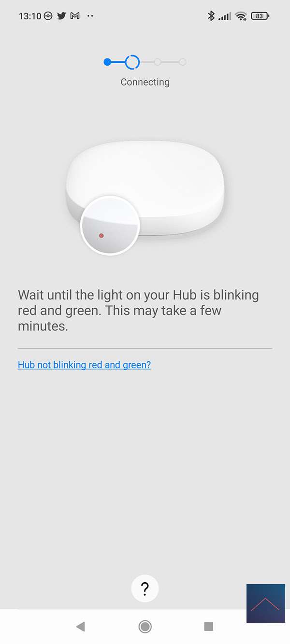Tap the Pokeball notification icon near the clock
The width and height of the screenshot is (290, 644).
[x=48, y=16]
